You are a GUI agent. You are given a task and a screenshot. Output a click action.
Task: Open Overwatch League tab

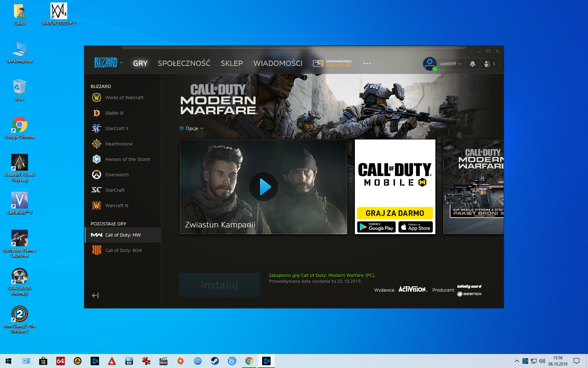pos(332,63)
